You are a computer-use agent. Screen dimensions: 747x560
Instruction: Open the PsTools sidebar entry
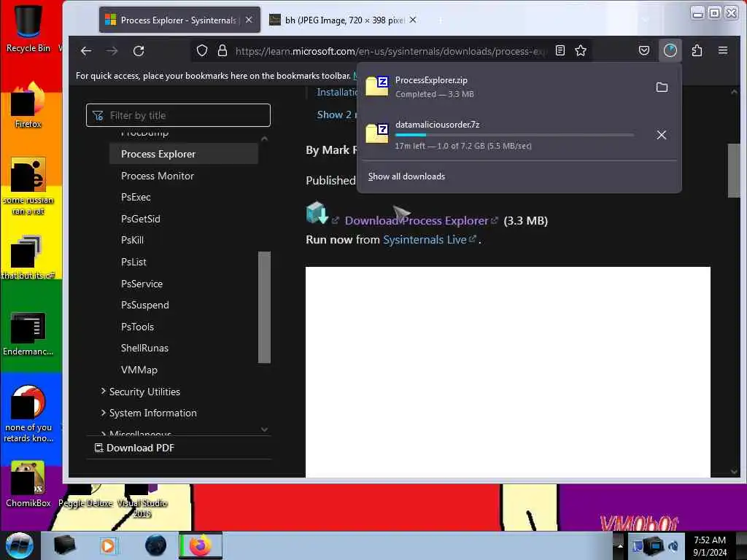[x=137, y=327]
